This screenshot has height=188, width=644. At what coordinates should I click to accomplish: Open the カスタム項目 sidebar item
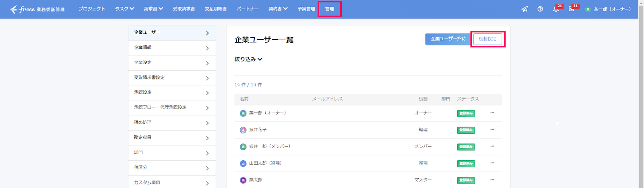click(172, 182)
